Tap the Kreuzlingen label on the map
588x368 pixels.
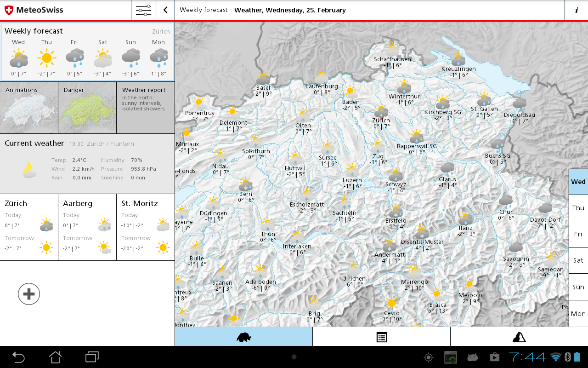tap(458, 69)
